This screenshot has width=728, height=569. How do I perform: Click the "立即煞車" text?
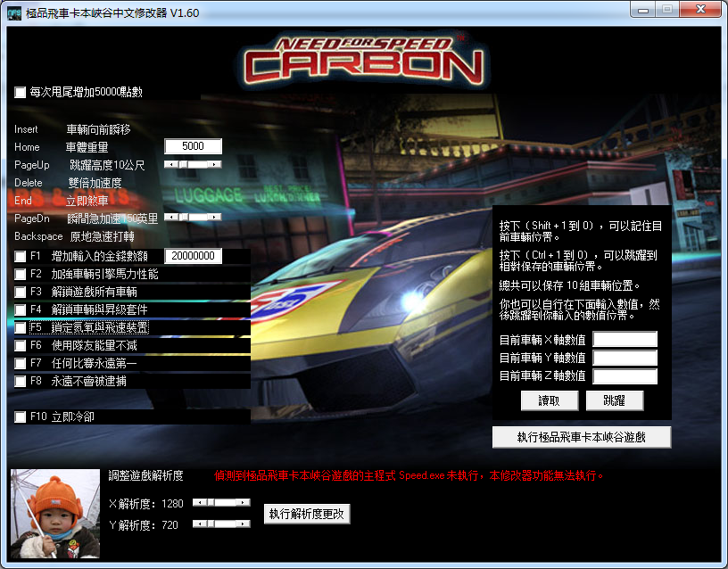(87, 201)
